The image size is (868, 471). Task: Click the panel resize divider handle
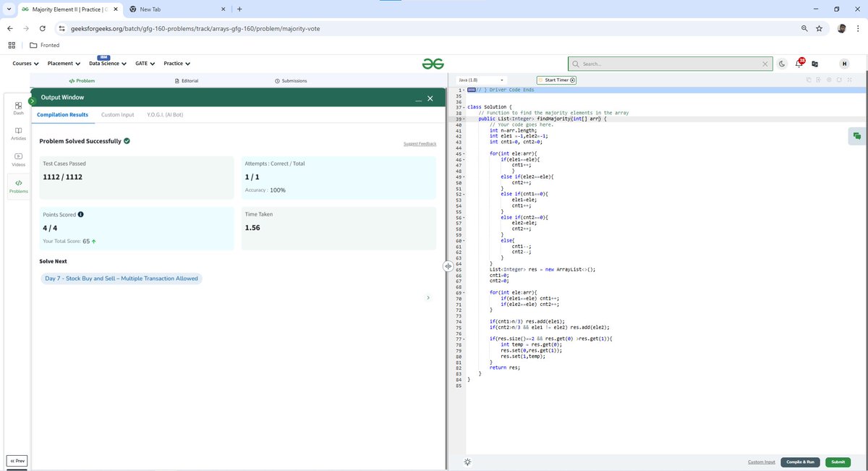click(x=448, y=266)
